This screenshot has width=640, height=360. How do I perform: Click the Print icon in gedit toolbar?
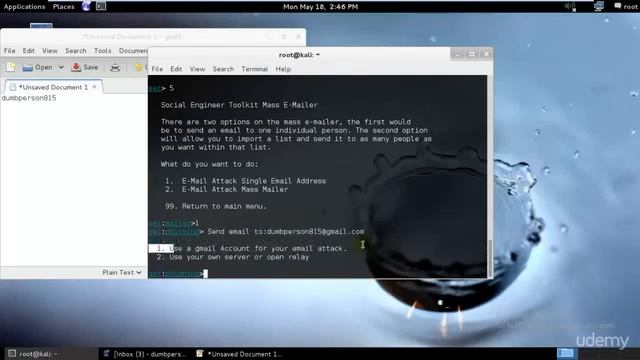[x=115, y=67]
